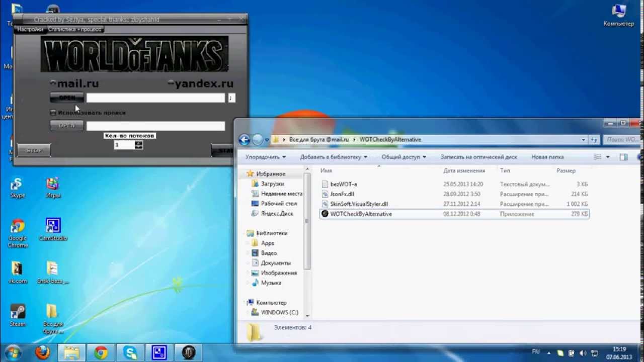Select the Google Chrome desktop shortcut

pyautogui.click(x=18, y=234)
